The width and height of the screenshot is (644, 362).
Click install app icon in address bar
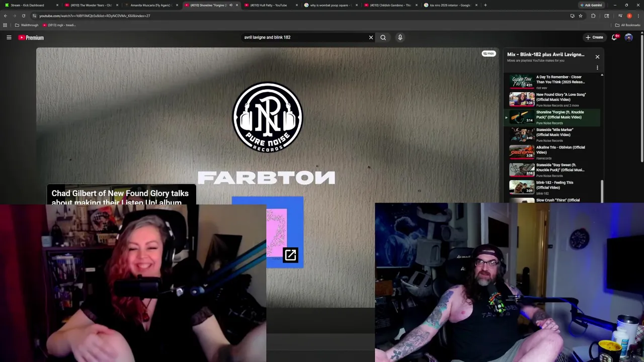572,16
